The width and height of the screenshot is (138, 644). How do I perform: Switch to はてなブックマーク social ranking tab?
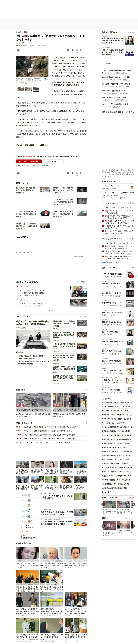point(126,243)
